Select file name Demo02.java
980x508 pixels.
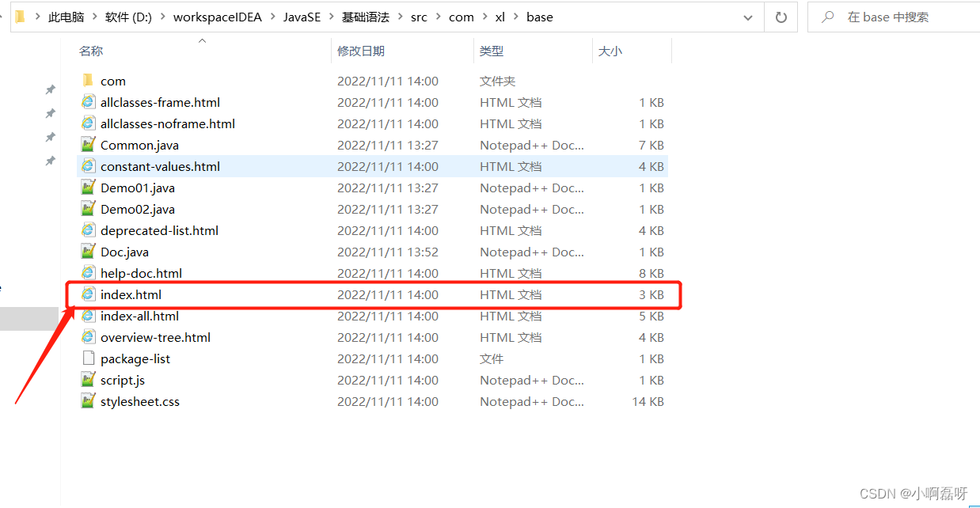click(138, 209)
